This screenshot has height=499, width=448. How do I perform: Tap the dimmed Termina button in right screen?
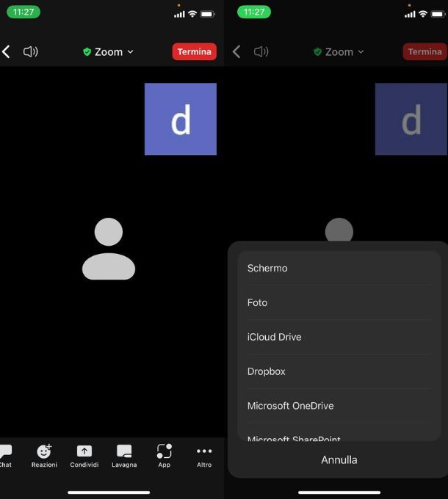point(424,51)
